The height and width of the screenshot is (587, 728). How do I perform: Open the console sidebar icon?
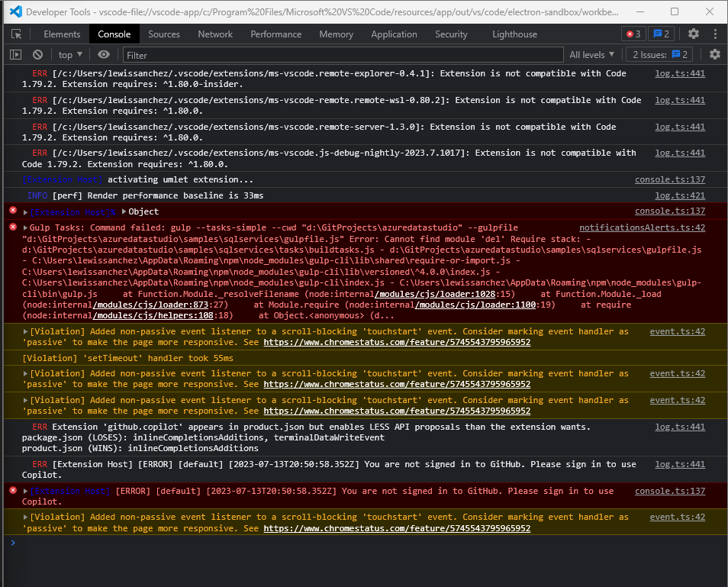(x=15, y=54)
